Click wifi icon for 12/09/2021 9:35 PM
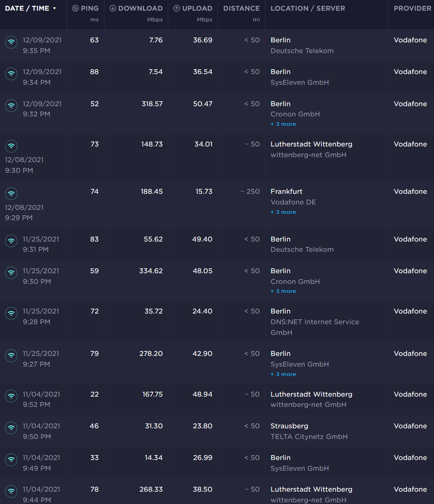Image resolution: width=434 pixels, height=504 pixels. 11,42
